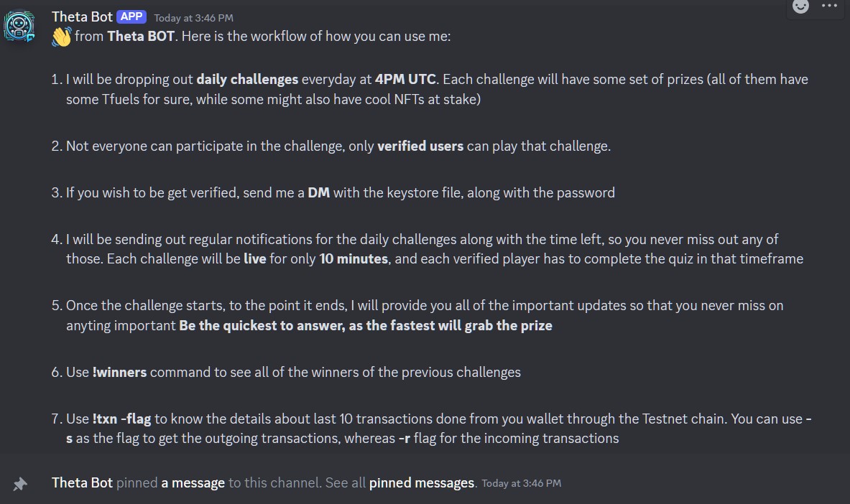Image resolution: width=850 pixels, height=504 pixels.
Task: Open the Theta Bot profile avatar
Action: coord(19,27)
